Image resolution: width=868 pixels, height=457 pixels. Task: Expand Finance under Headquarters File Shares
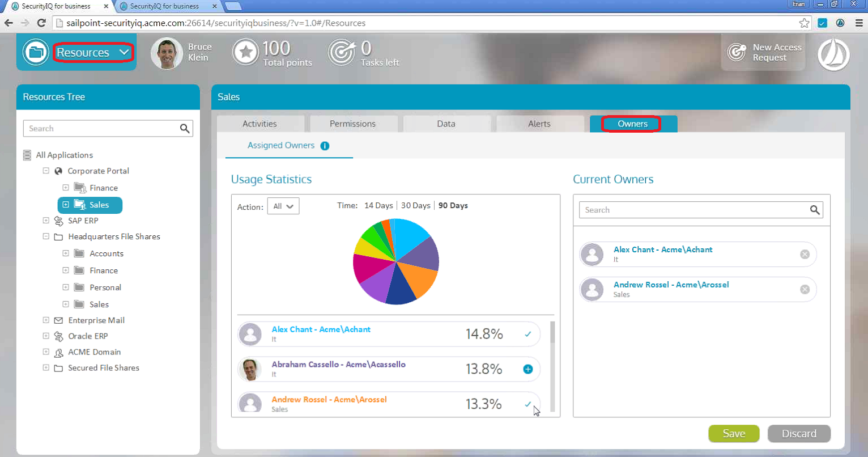coord(66,270)
